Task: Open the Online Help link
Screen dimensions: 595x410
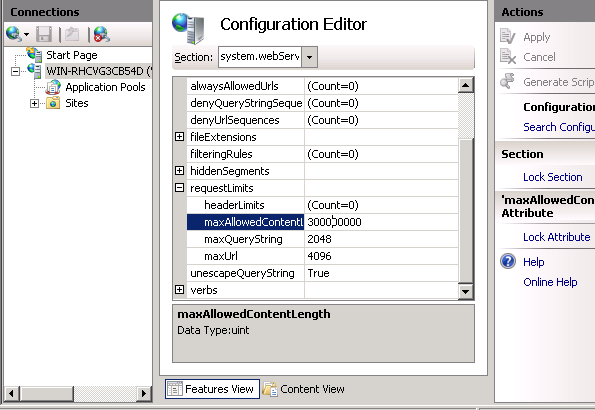Action: tap(550, 282)
